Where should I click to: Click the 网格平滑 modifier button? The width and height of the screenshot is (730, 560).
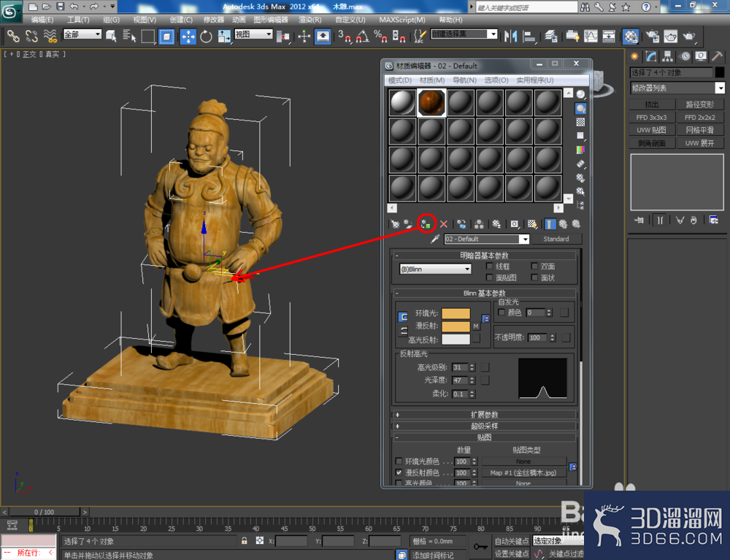click(x=700, y=130)
